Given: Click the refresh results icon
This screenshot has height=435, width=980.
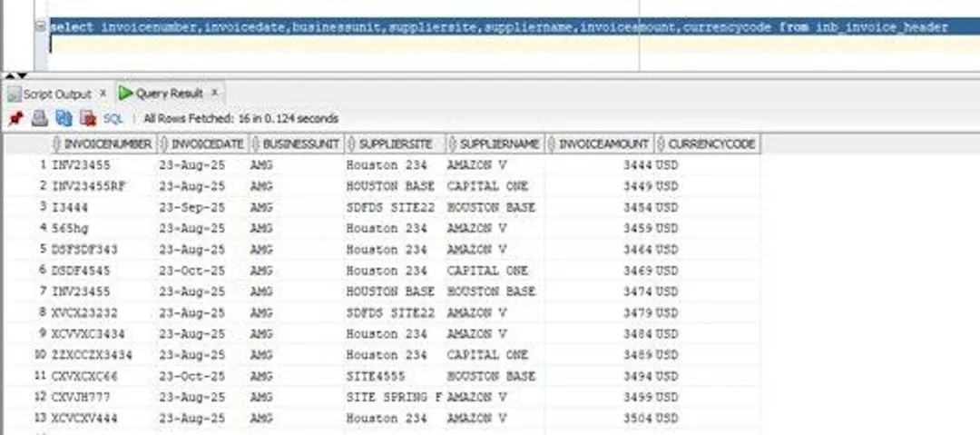Looking at the screenshot, I should 64,118.
